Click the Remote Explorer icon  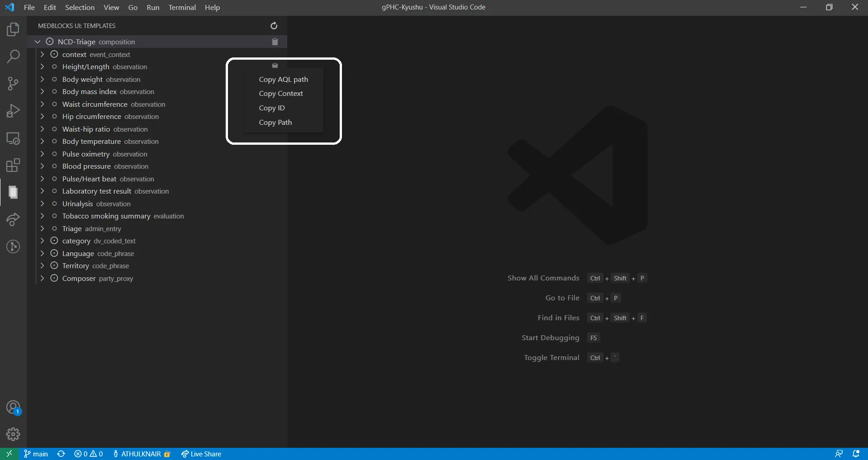tap(13, 138)
